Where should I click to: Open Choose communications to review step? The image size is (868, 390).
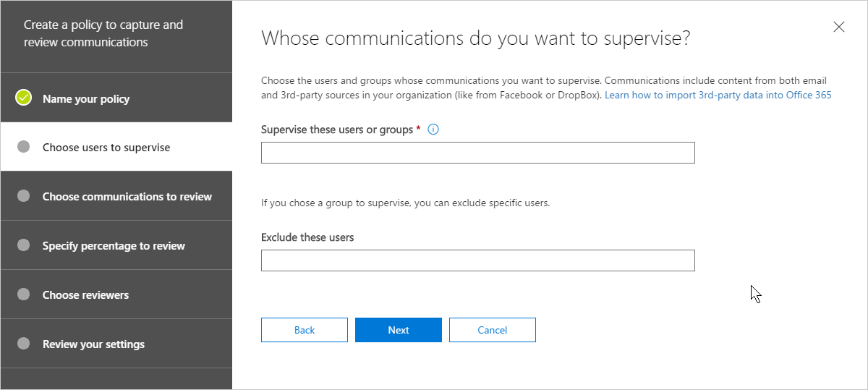pyautogui.click(x=127, y=197)
